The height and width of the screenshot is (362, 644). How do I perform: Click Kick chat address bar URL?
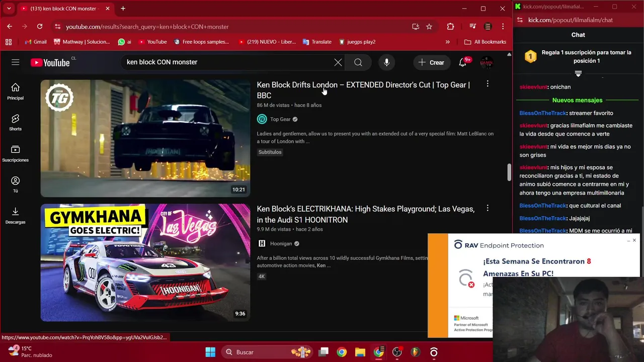[x=571, y=20]
